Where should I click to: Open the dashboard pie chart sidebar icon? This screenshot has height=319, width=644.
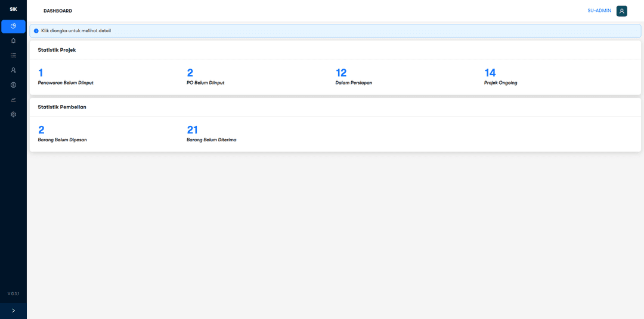(x=13, y=26)
